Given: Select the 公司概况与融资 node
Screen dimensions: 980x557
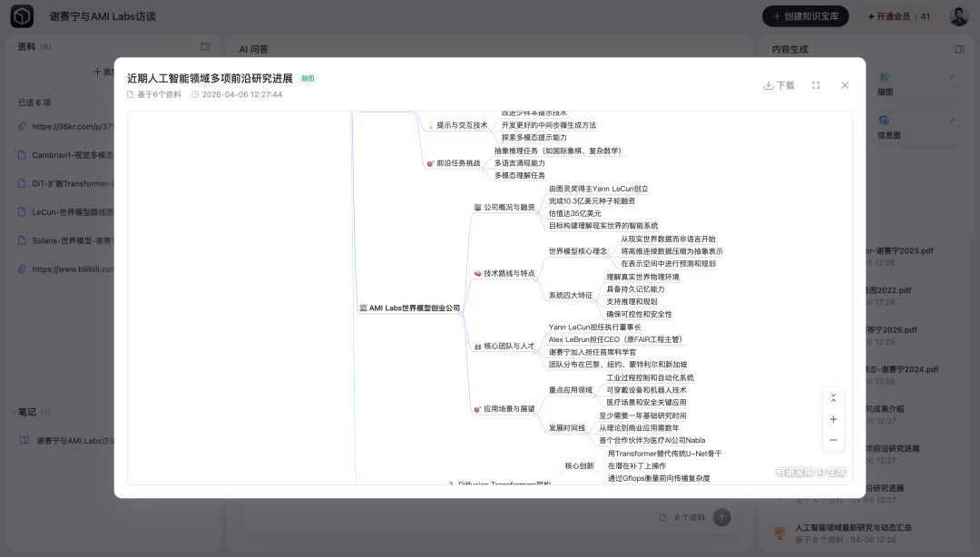Looking at the screenshot, I should click(x=505, y=208).
